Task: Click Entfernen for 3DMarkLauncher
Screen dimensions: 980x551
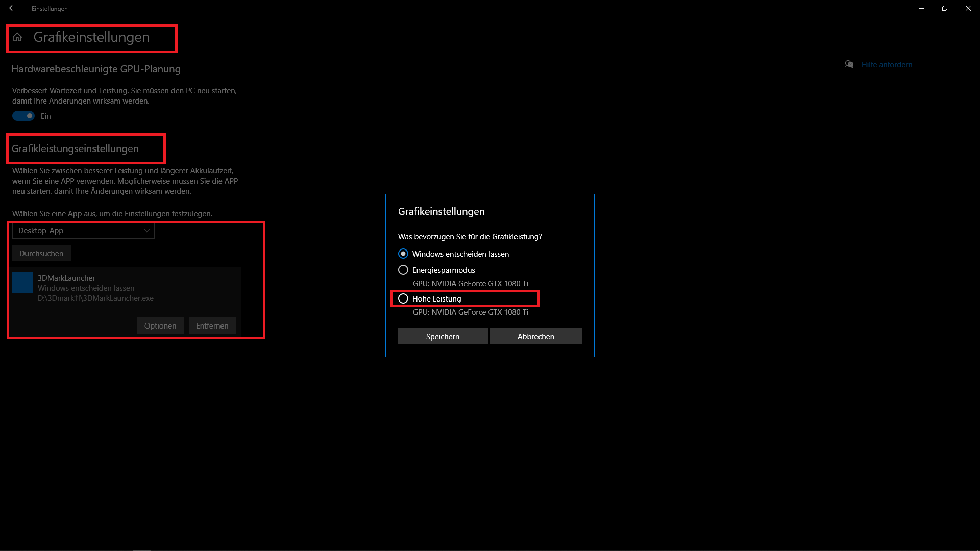Action: coord(212,325)
